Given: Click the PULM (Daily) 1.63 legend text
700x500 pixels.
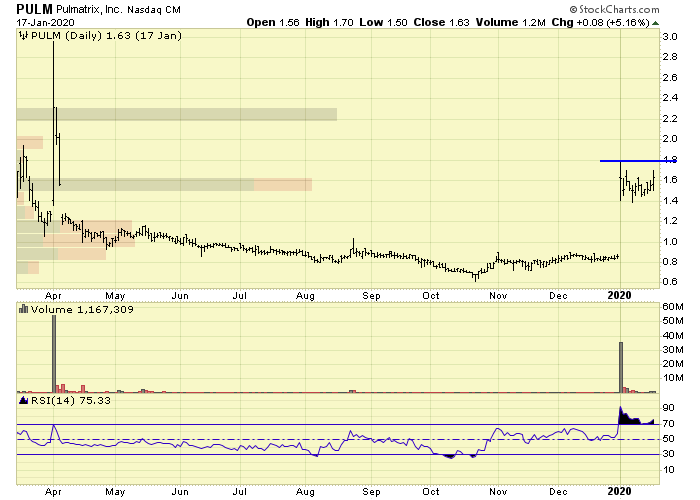Looking at the screenshot, I should coord(106,35).
